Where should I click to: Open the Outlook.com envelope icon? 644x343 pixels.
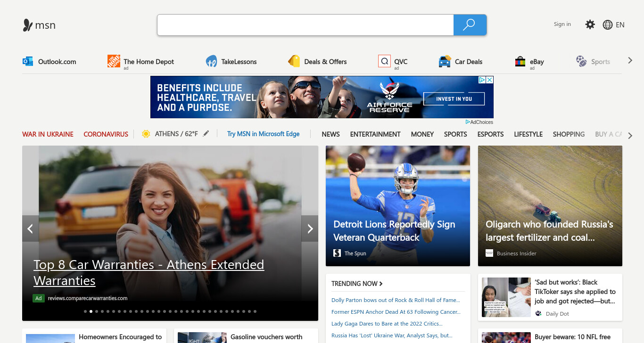(x=28, y=61)
